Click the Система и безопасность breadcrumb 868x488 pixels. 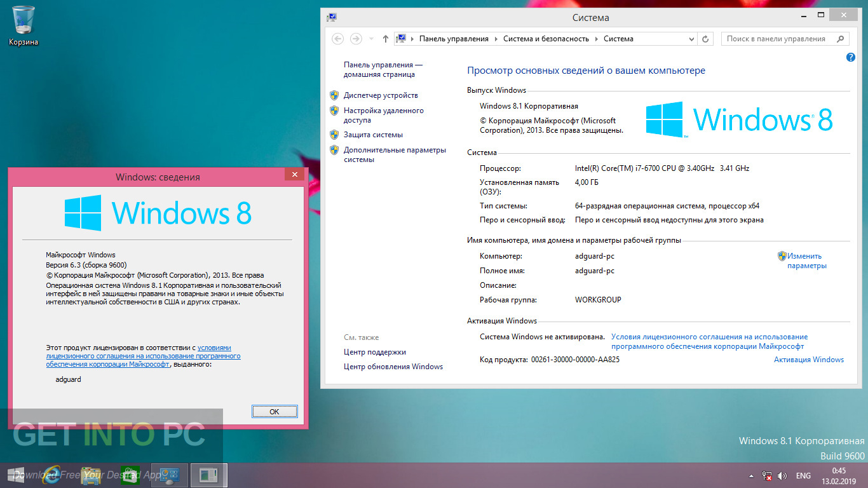[x=546, y=39]
